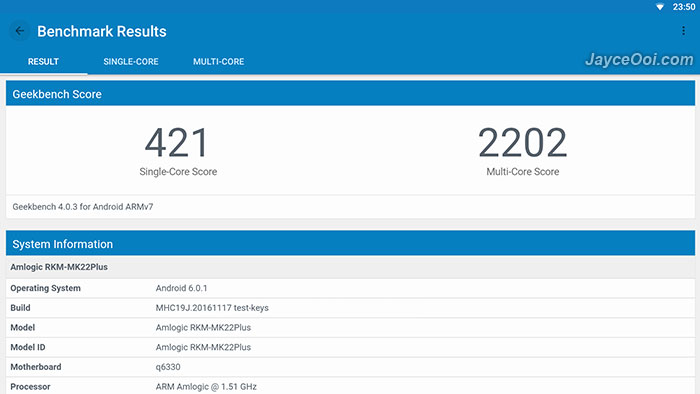Select the Model ID value Amlogic RKM-MK22Plus
This screenshot has width=700, height=394.
tap(203, 347)
